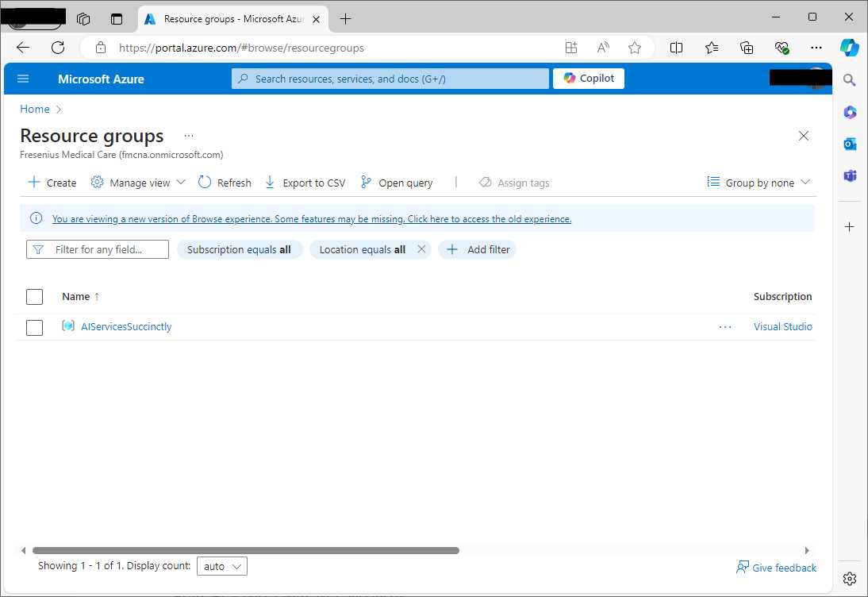Click Open query in toolbar
Viewport: 868px width, 597px height.
pos(397,183)
